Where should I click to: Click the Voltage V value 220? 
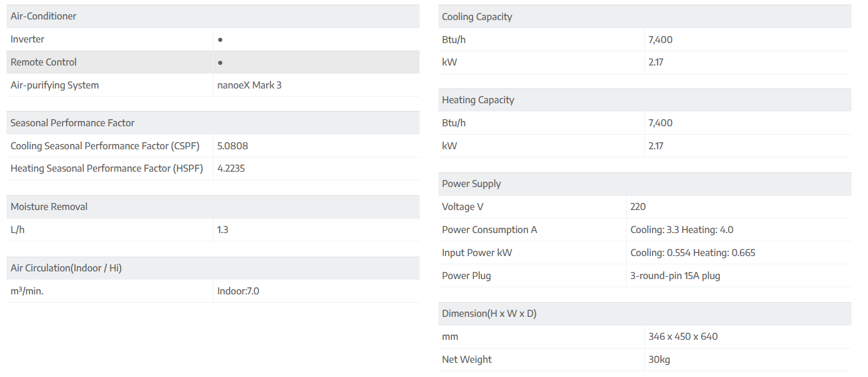638,207
